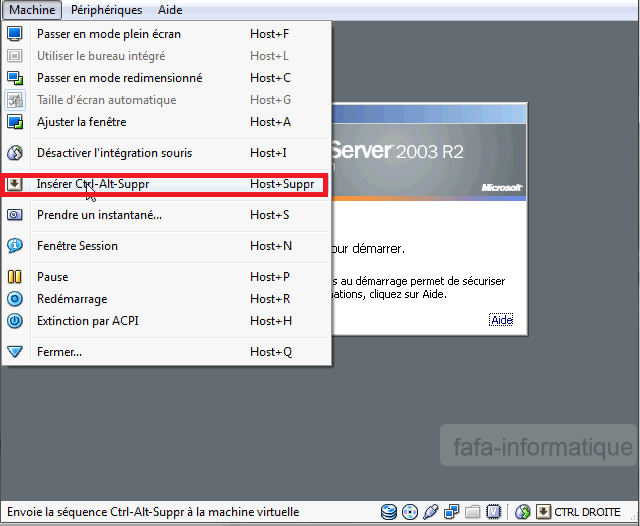Screen dimensions: 640x526
Task: Click the ACPI power icon
Action: point(15,321)
